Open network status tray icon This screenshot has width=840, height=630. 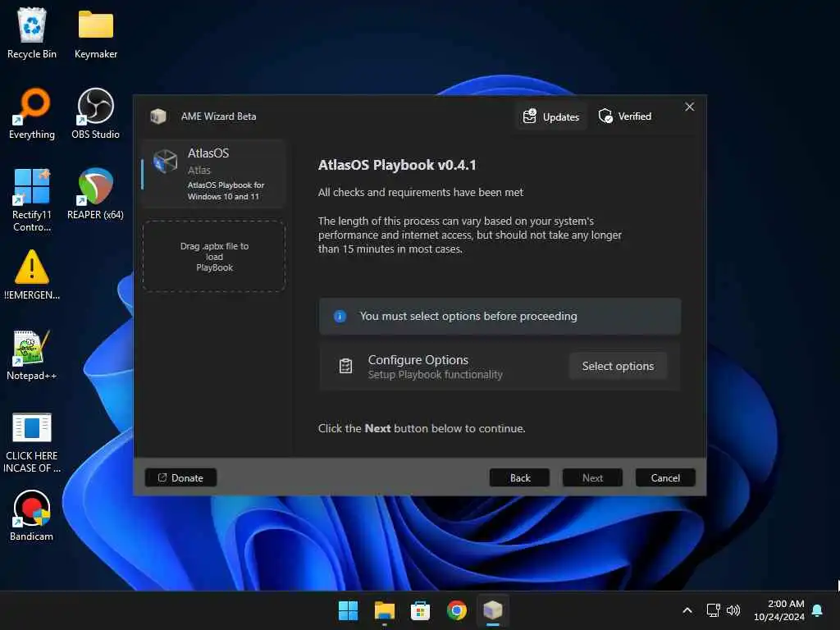713,610
